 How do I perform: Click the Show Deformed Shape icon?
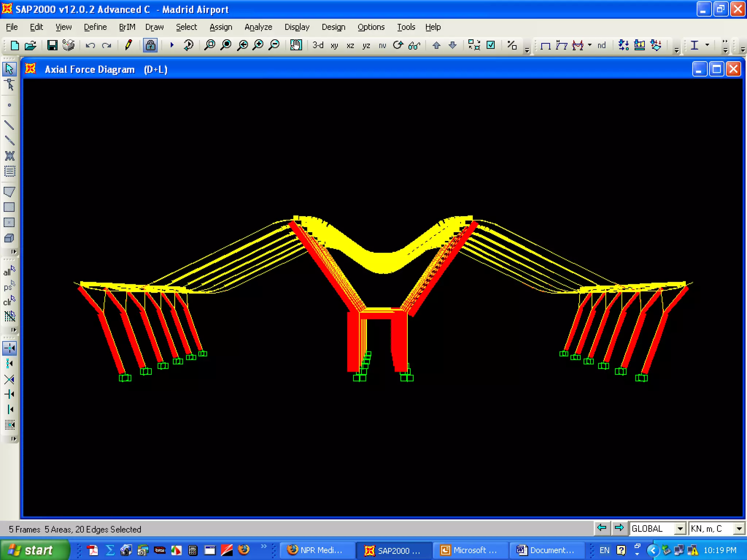(561, 45)
